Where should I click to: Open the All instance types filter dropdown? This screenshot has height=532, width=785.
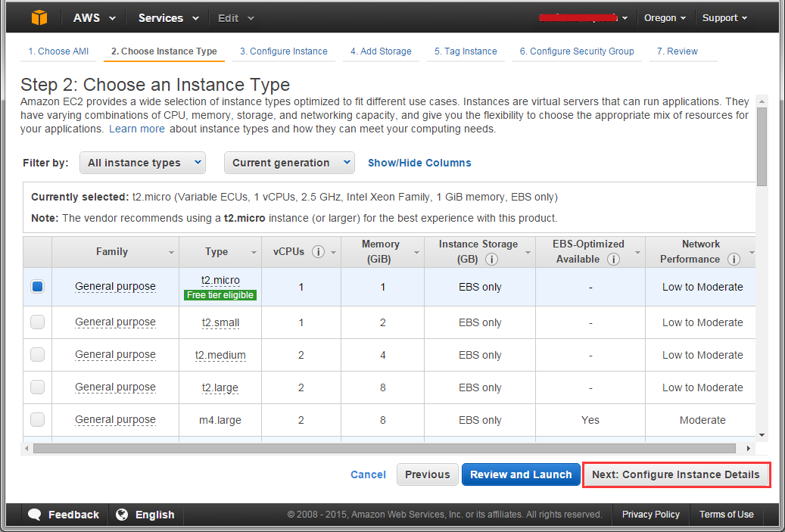[x=142, y=163]
